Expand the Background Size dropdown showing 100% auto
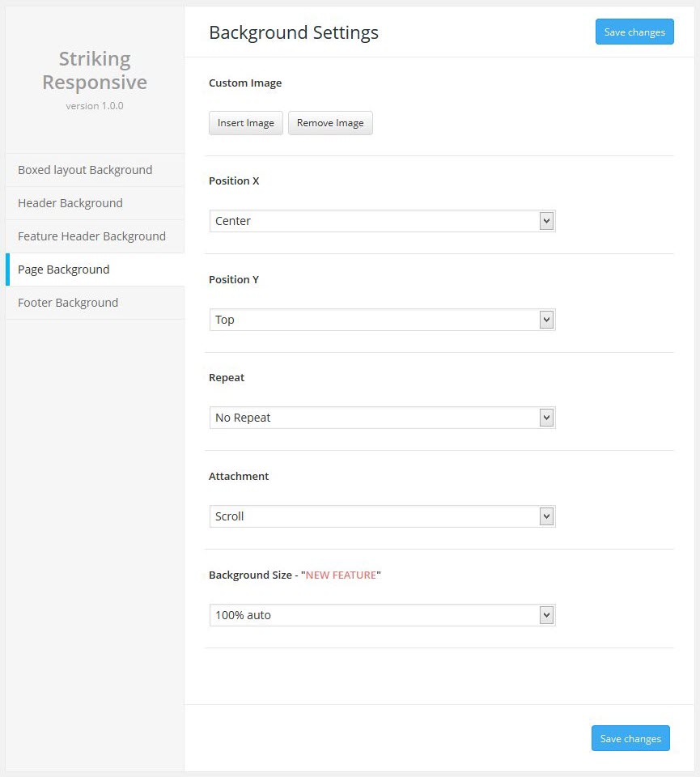Screen dimensions: 700x777 [x=374, y=615]
